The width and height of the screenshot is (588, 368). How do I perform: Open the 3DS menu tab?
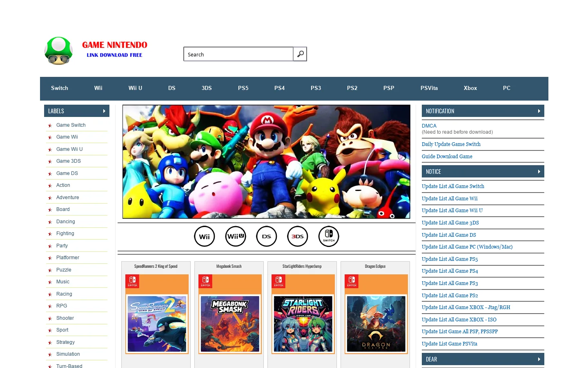pyautogui.click(x=207, y=88)
